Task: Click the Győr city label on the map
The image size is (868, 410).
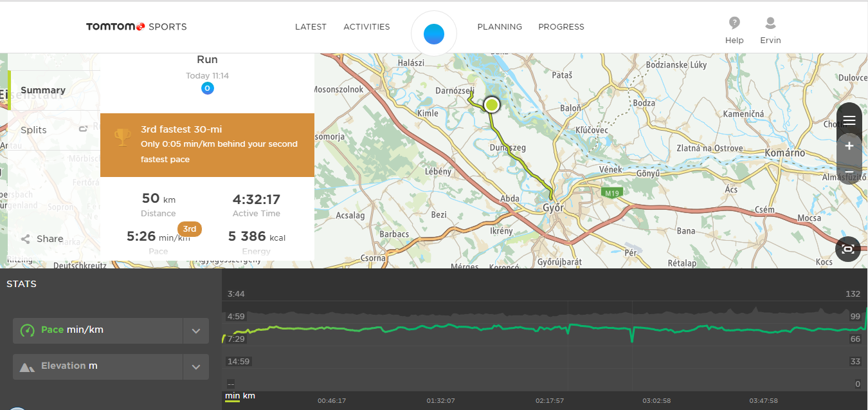Action: 554,209
